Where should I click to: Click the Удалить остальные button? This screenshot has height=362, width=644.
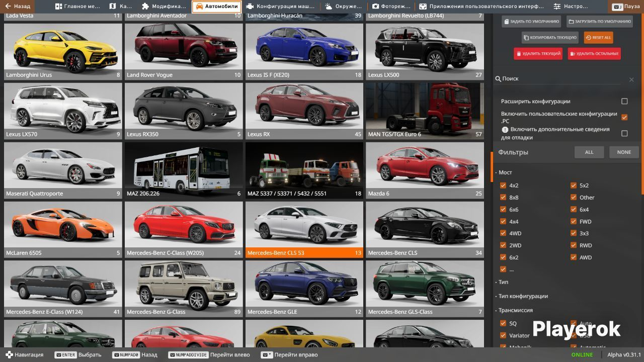(594, 53)
